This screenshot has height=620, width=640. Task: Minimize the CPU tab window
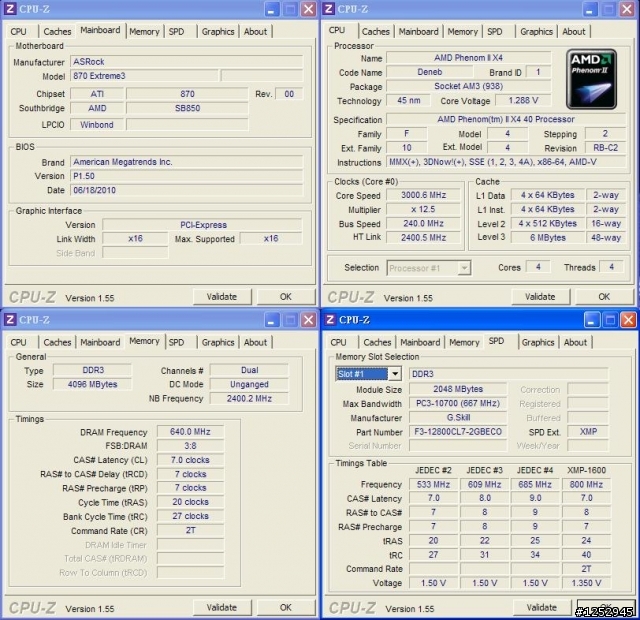[x=589, y=9]
